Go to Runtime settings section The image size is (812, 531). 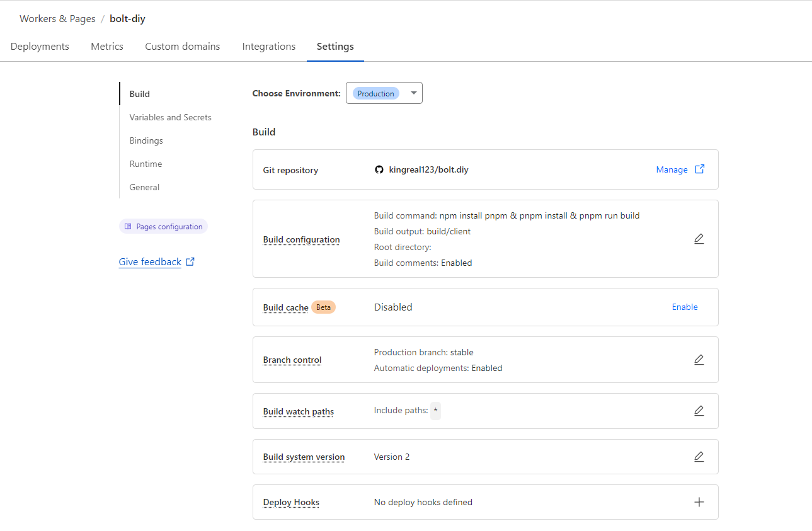146,164
